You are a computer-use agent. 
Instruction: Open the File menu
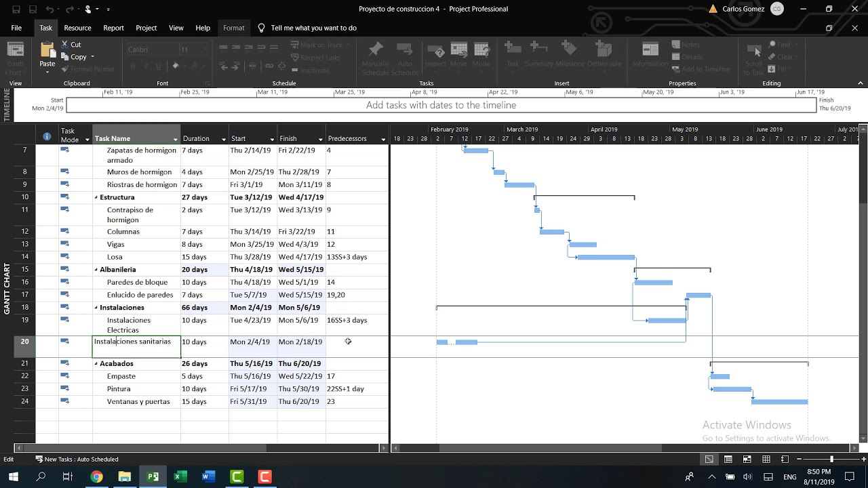(16, 28)
